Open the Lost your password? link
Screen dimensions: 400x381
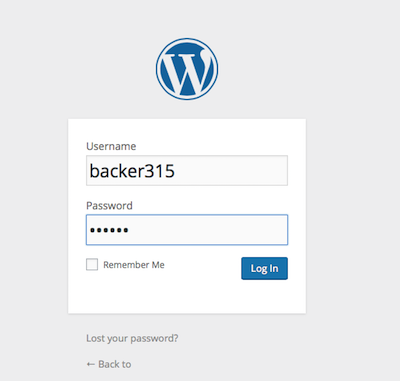click(132, 338)
